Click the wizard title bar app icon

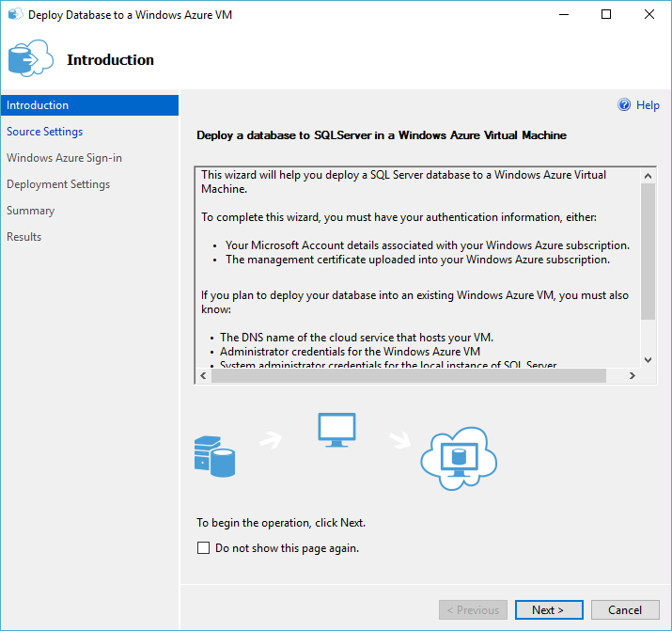click(x=15, y=14)
